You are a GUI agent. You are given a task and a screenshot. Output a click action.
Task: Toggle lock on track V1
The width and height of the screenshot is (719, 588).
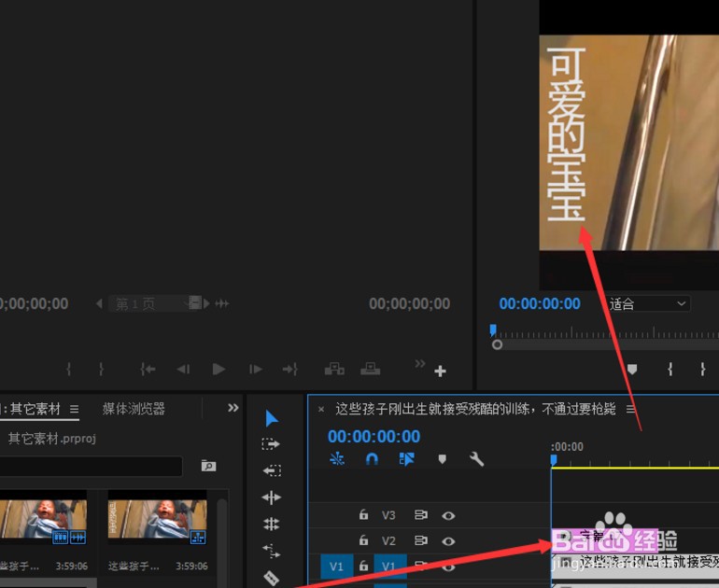[x=363, y=566]
